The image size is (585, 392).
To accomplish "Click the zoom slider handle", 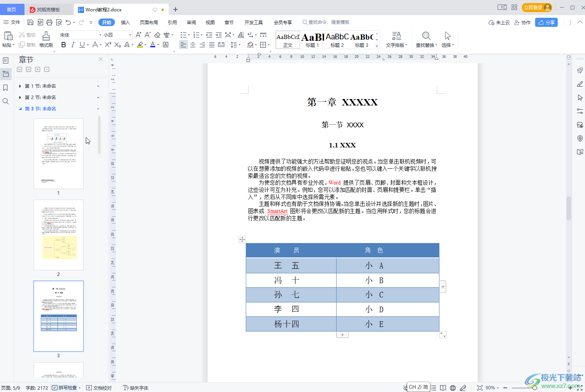I will 534,387.
